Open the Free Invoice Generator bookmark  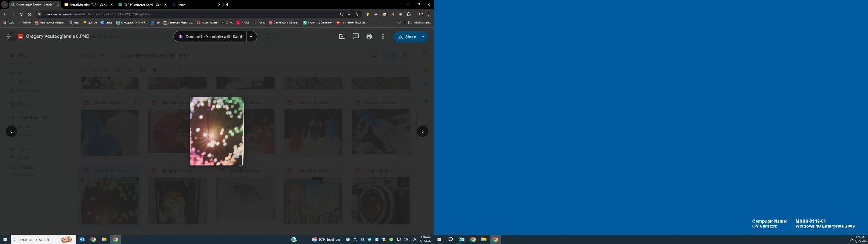click(50, 22)
